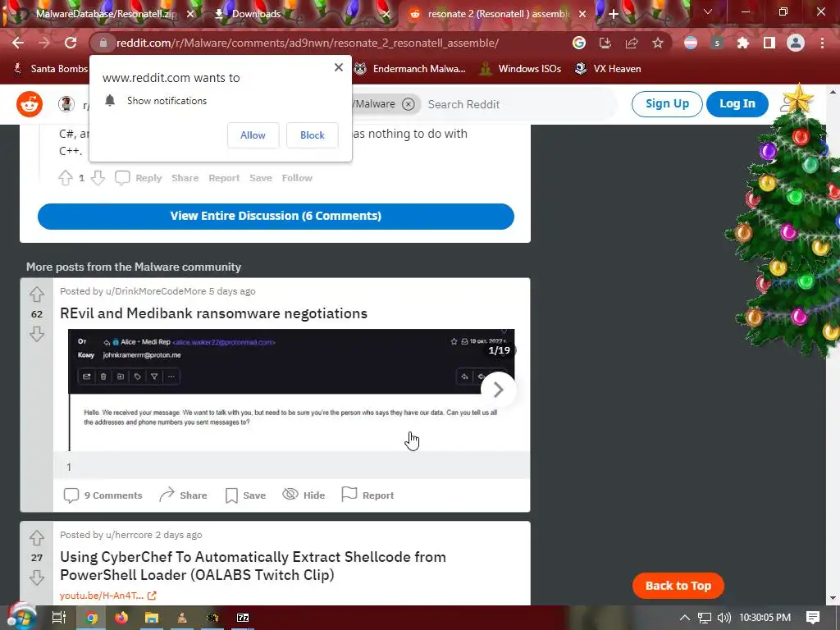Open the Endermanch Malwa... bookmark
840x630 pixels.
tap(410, 69)
